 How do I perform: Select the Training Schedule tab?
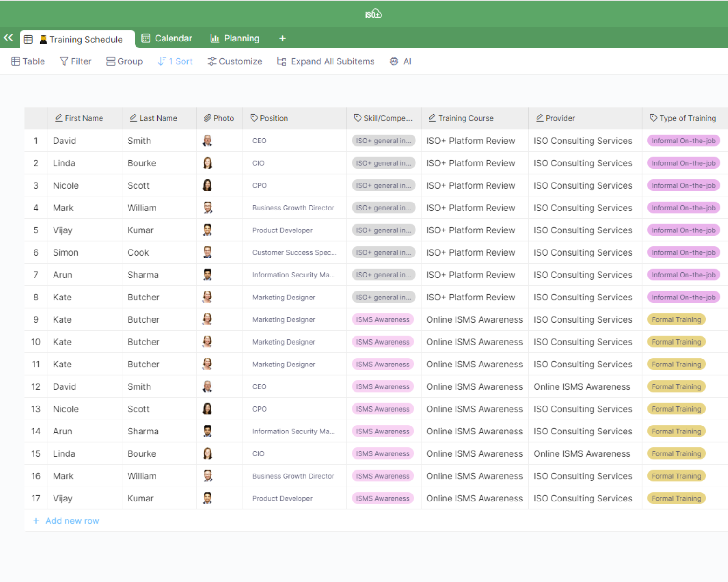point(80,40)
